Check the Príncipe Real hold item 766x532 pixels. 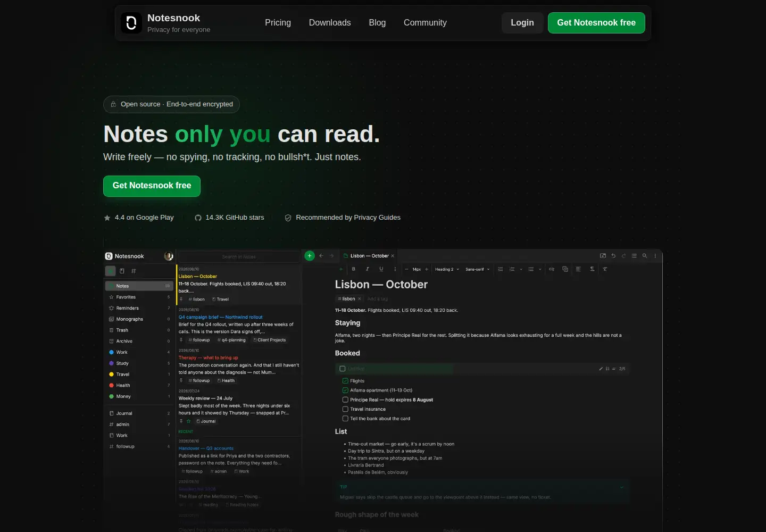(x=345, y=400)
